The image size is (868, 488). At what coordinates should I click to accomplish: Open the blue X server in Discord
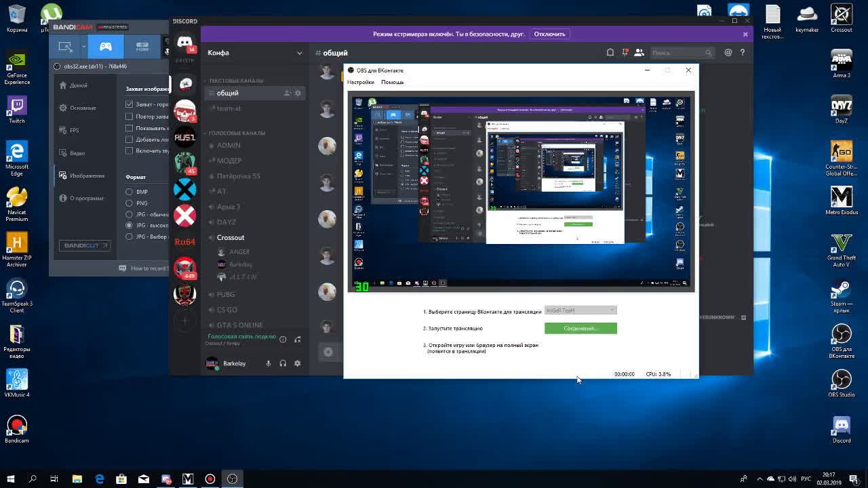184,189
